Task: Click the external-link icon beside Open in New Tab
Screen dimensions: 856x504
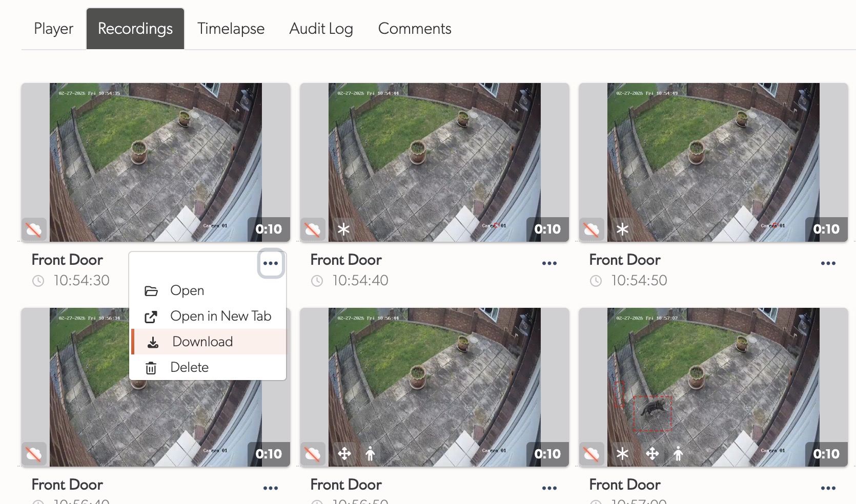Action: pyautogui.click(x=152, y=317)
